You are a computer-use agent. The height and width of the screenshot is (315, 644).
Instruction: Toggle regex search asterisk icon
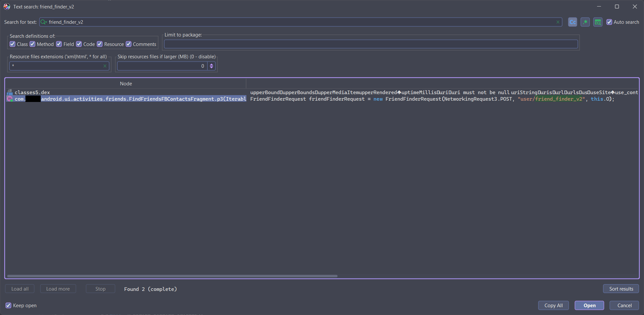coord(585,22)
